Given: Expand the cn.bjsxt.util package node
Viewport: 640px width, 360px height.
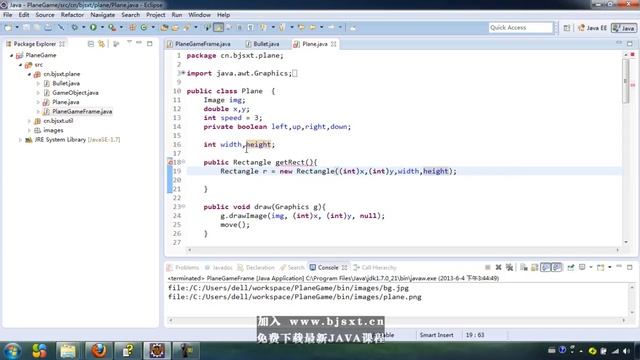Looking at the screenshot, I should pyautogui.click(x=30, y=121).
